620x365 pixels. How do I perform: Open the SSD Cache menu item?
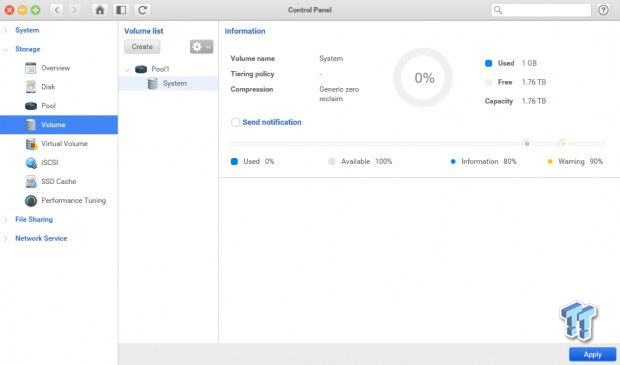point(59,182)
